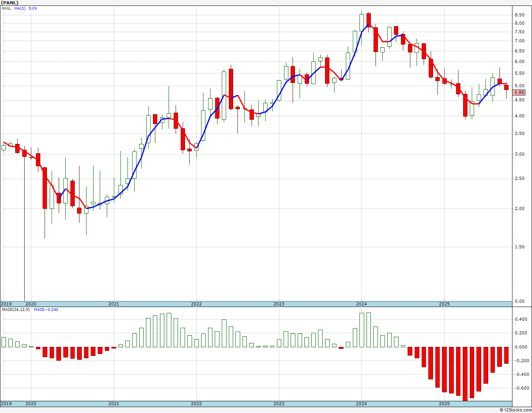532x413 pixels.
Task: Pick 2022 on the MACD panel time axis
Action: pyautogui.click(x=196, y=404)
